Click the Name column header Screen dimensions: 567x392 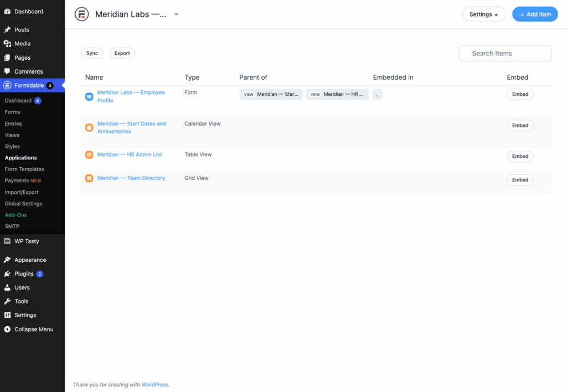(94, 78)
